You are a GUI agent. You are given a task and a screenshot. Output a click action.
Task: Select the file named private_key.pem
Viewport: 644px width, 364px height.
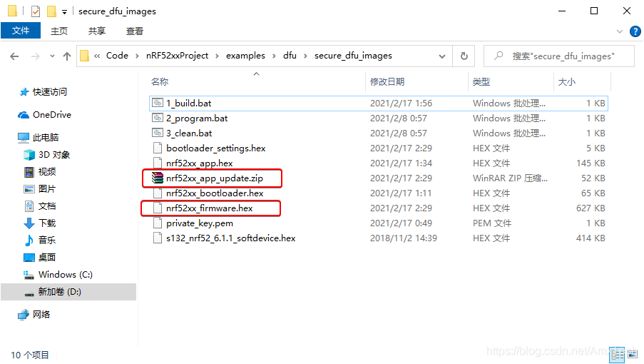pos(200,223)
